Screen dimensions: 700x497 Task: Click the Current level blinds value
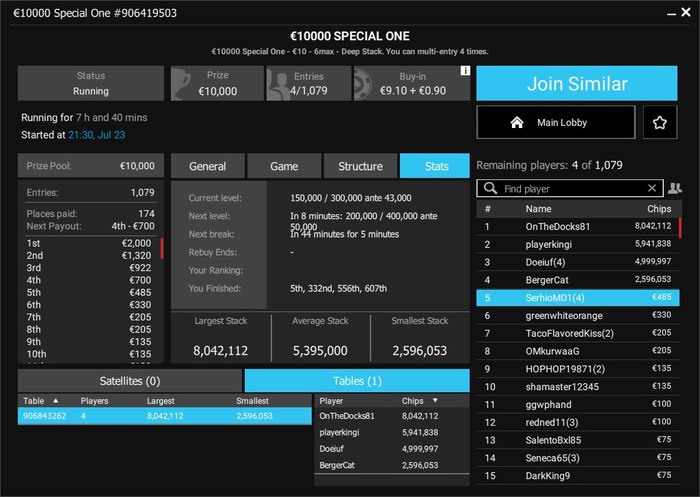[x=351, y=198]
